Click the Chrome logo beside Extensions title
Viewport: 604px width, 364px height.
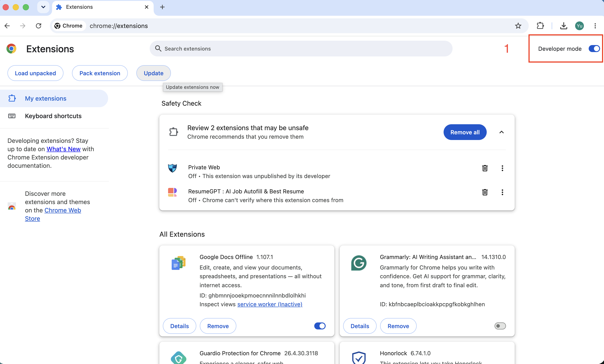pos(11,49)
